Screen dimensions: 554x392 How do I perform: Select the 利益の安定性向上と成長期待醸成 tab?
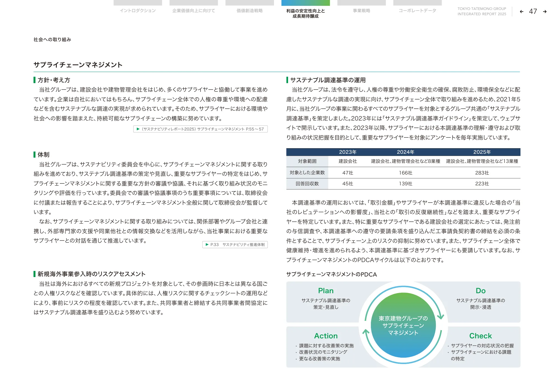pos(306,13)
